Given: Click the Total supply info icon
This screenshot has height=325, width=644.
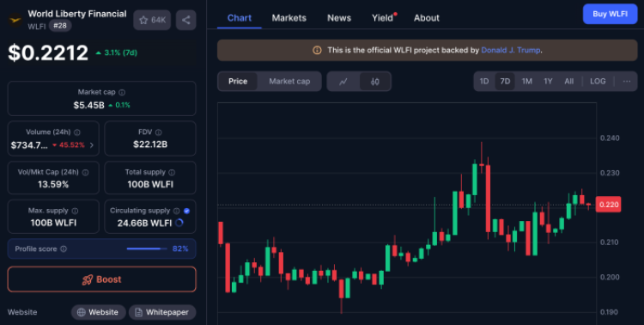Looking at the screenshot, I should tap(172, 172).
